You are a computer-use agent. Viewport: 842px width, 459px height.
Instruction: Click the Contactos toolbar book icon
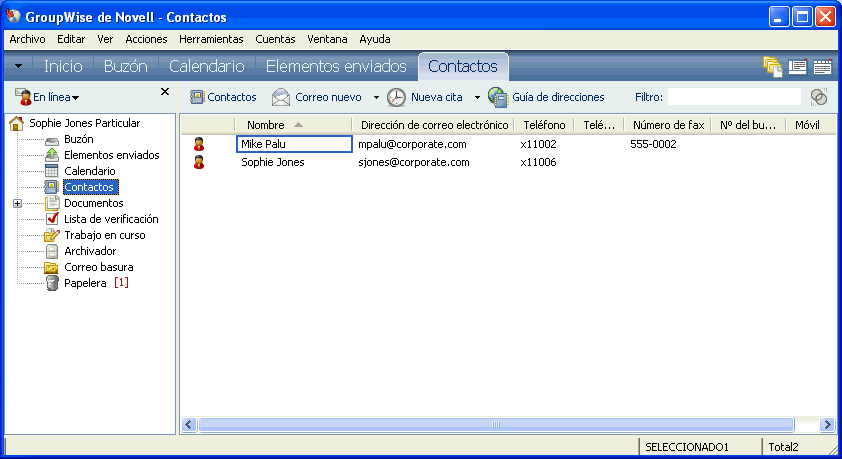(197, 97)
